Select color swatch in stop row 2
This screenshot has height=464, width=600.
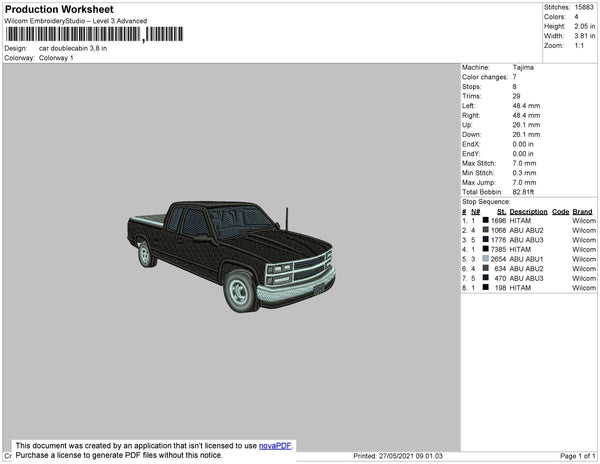click(x=486, y=230)
